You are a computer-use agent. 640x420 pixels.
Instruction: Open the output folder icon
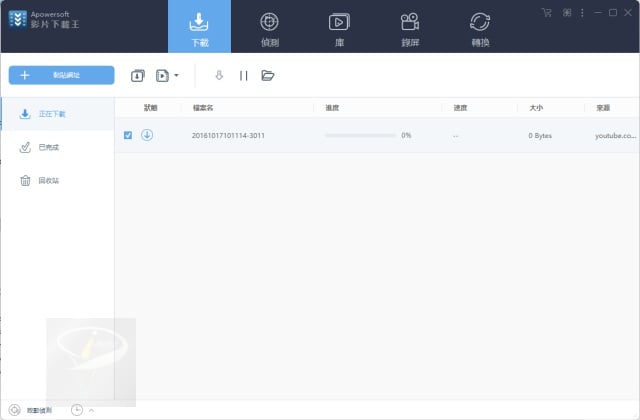point(268,76)
